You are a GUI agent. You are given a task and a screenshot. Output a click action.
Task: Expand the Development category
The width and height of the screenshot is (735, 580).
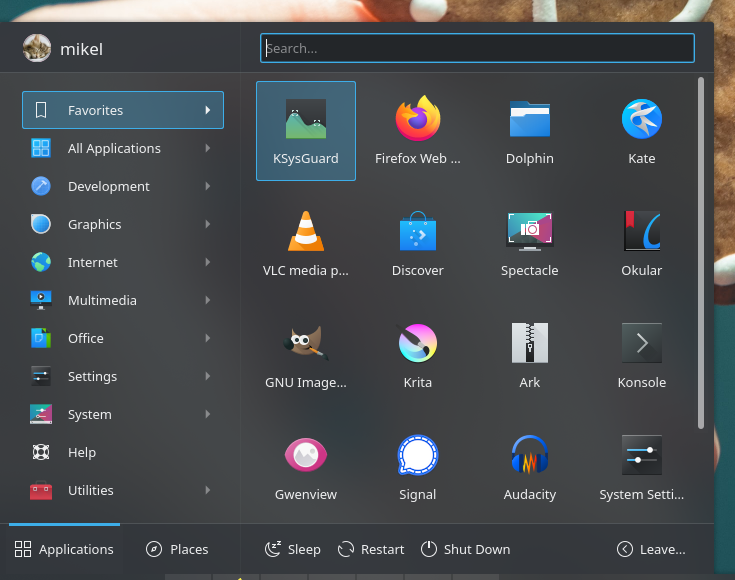pos(122,186)
